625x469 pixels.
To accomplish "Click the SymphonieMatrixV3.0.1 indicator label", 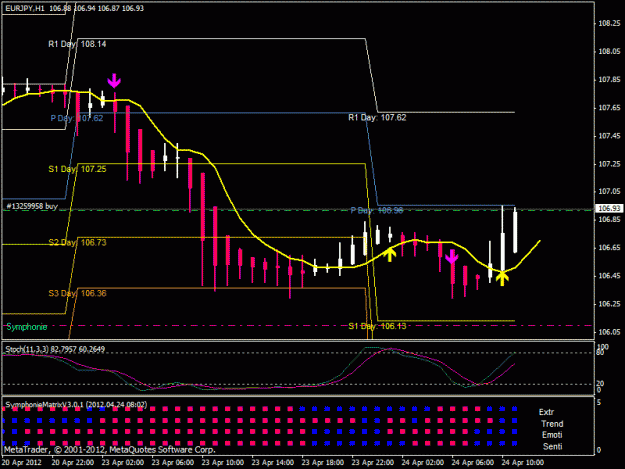I will 76,405.
